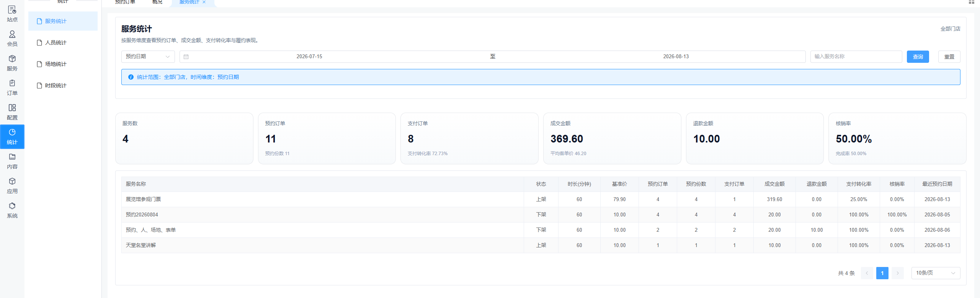This screenshot has height=298, width=980.
Task: Click the blue 查询 button
Action: pos(918,57)
